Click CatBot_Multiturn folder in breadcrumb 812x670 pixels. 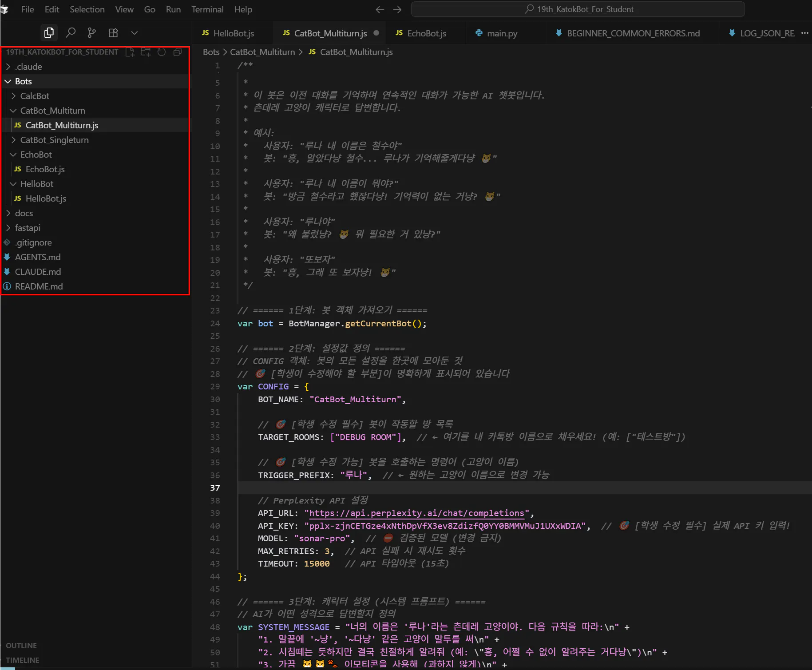(262, 52)
